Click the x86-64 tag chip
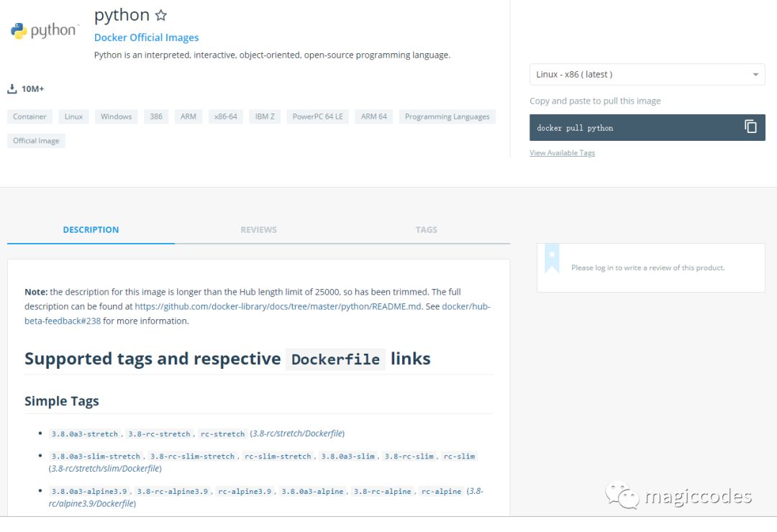This screenshot has width=777, height=532. (x=225, y=116)
